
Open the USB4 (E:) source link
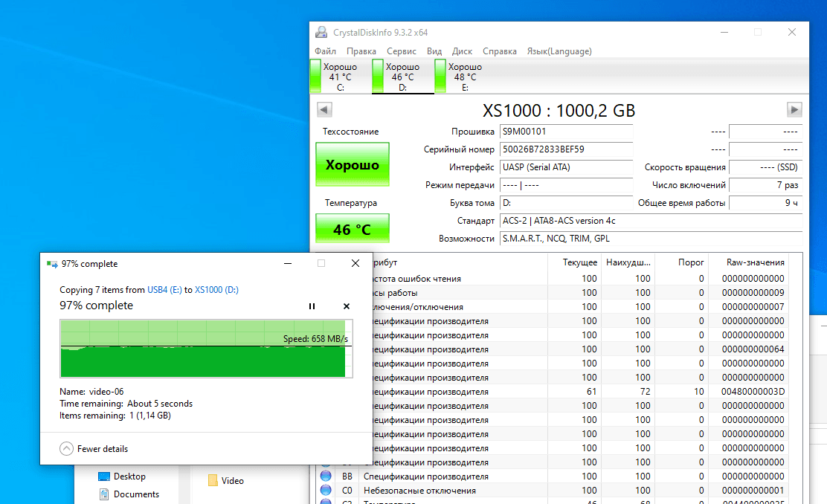pos(164,290)
